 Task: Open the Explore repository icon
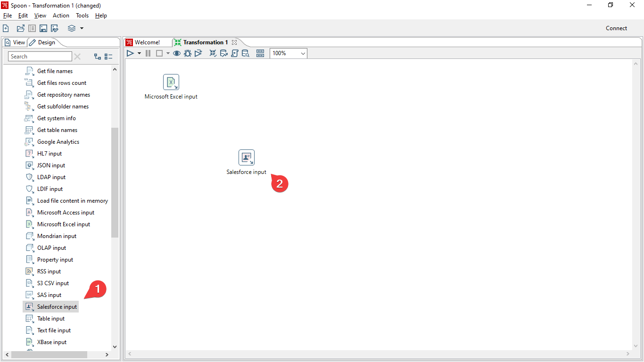pyautogui.click(x=32, y=28)
